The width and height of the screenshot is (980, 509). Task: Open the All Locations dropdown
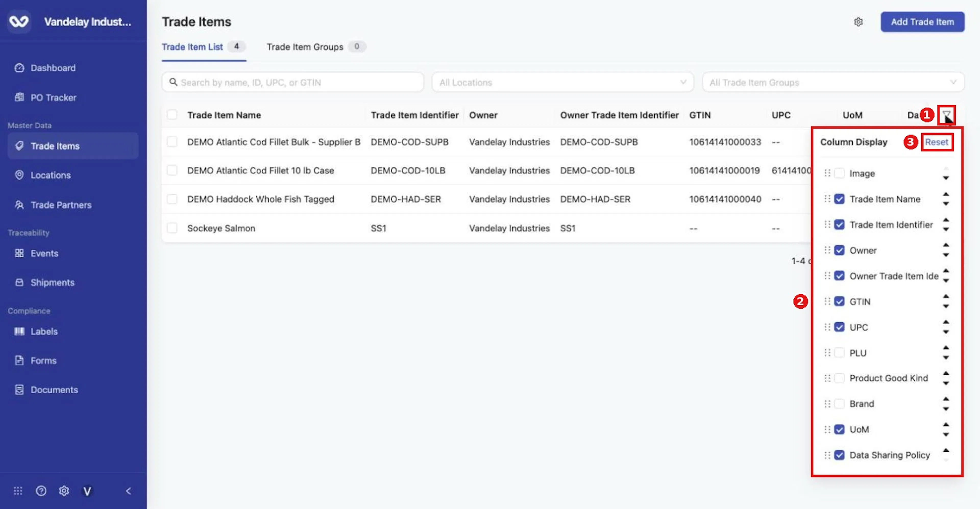click(x=562, y=82)
